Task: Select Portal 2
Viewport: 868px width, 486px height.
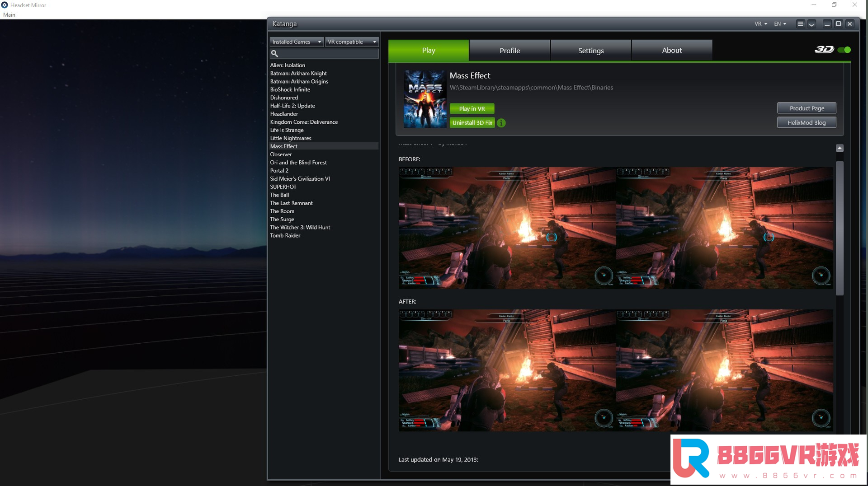Action: tap(324, 171)
